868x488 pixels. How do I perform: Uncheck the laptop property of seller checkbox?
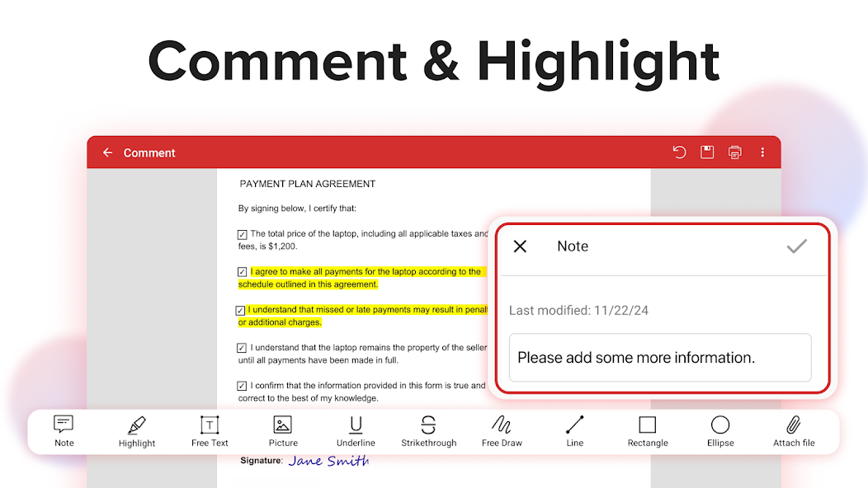point(242,347)
